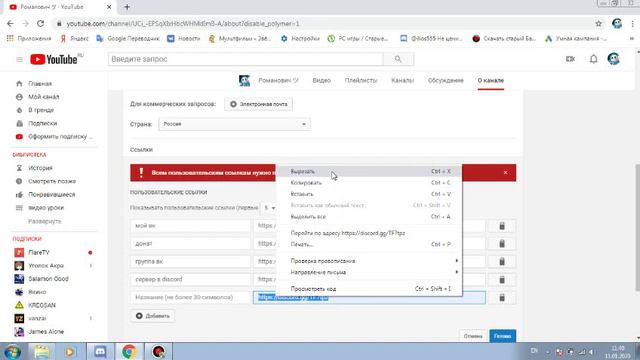Click the browser address bar
The image size is (640, 360).
pyautogui.click(x=322, y=24)
